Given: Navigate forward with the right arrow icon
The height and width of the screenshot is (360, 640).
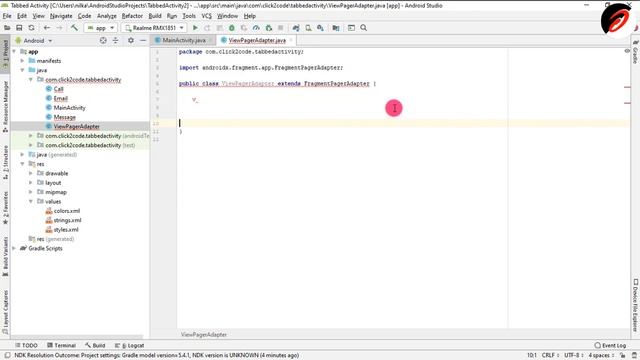Looking at the screenshot, I should 59,28.
